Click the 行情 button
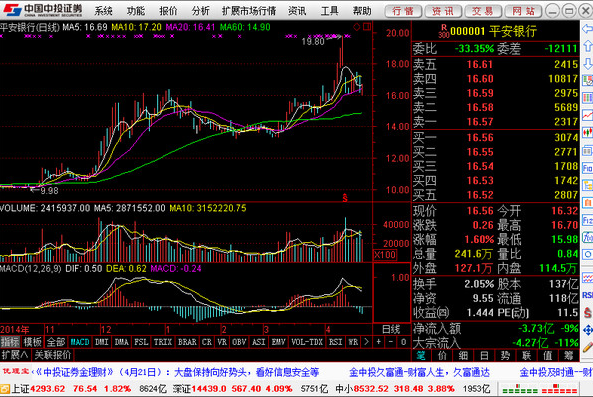The height and width of the screenshot is (397, 593). 403,11
